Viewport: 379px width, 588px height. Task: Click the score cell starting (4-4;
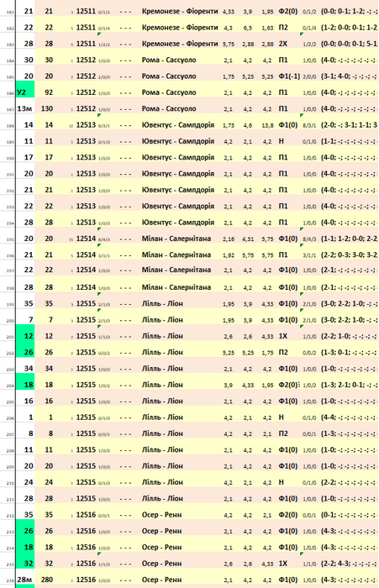coord(349,417)
